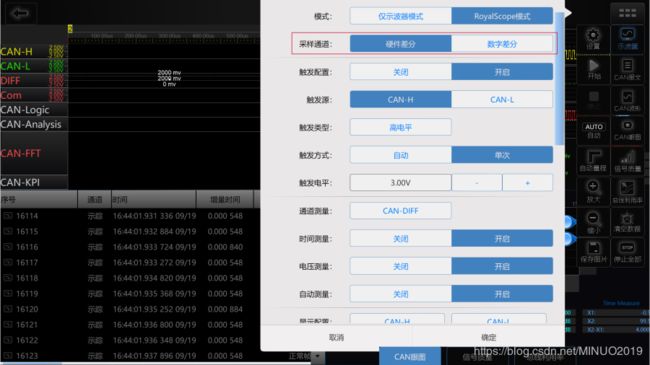This screenshot has width=650, height=365.
Task: Click the dialog's vertical scrollbar
Action: pyautogui.click(x=559, y=79)
